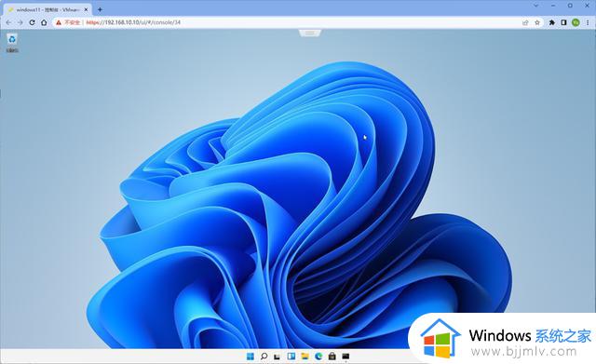Reload the console page
Image resolution: width=596 pixels, height=364 pixels.
click(32, 22)
